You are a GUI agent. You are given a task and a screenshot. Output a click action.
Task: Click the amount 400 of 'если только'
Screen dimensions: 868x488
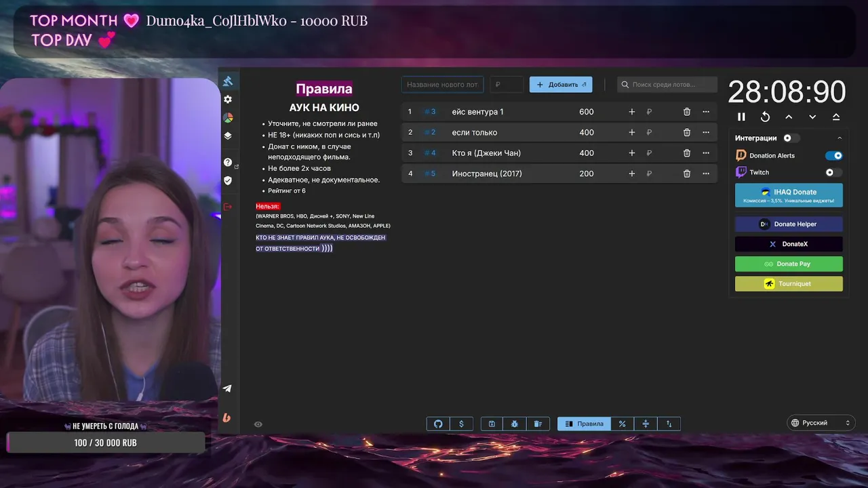(587, 132)
